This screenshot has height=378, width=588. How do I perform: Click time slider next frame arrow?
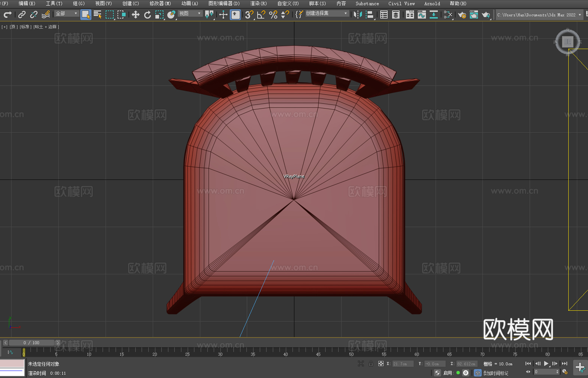[58, 343]
